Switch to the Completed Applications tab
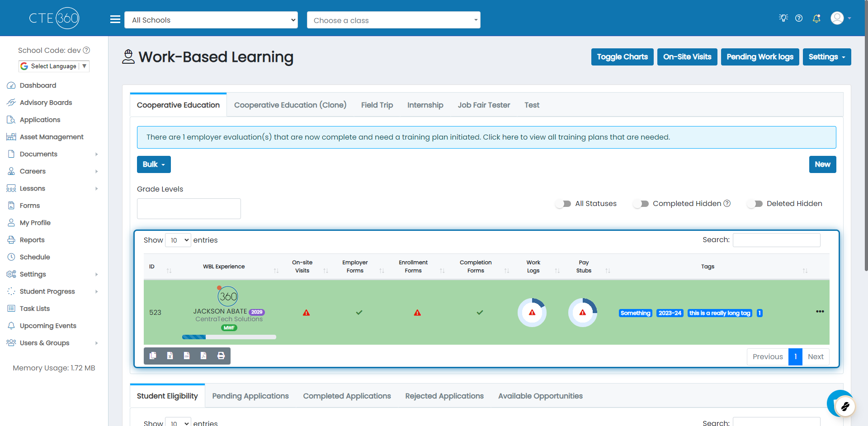The height and width of the screenshot is (426, 868). point(347,396)
